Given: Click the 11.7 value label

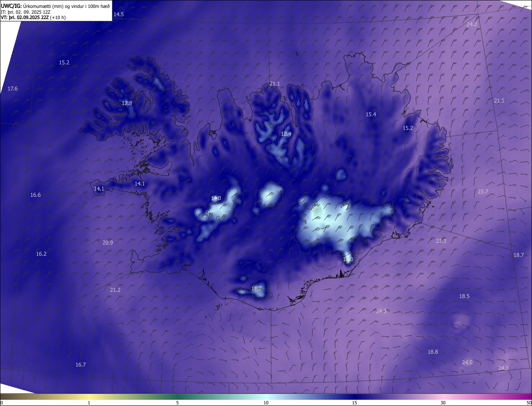Looking at the screenshot, I should coord(256,289).
